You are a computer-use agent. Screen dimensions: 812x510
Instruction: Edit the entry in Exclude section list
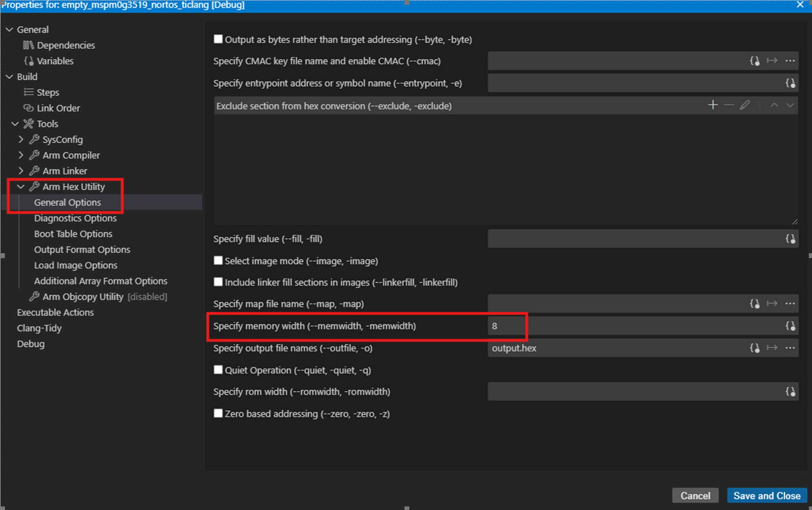coord(745,105)
